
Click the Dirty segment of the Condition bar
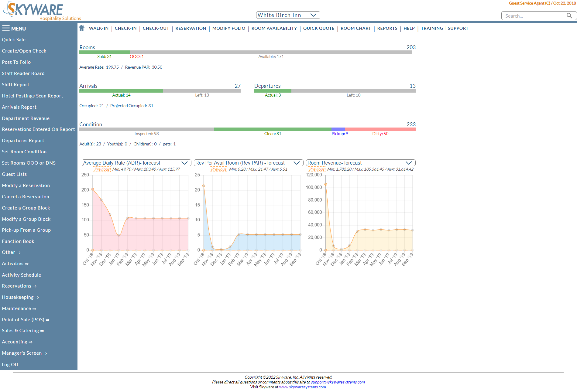380,129
